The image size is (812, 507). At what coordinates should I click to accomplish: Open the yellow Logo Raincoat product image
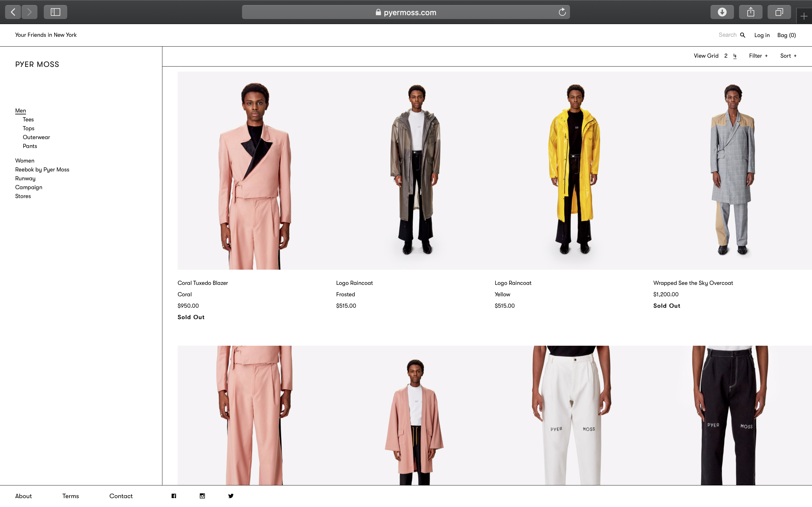574,170
